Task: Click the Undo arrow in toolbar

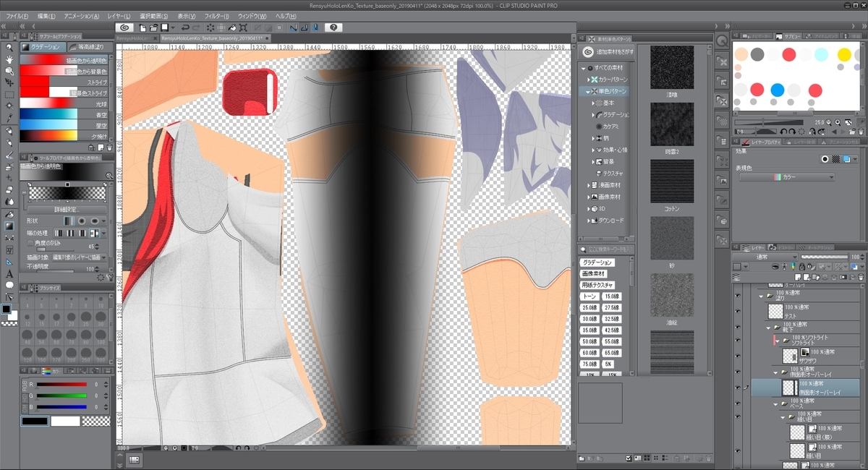Action: click(x=185, y=27)
